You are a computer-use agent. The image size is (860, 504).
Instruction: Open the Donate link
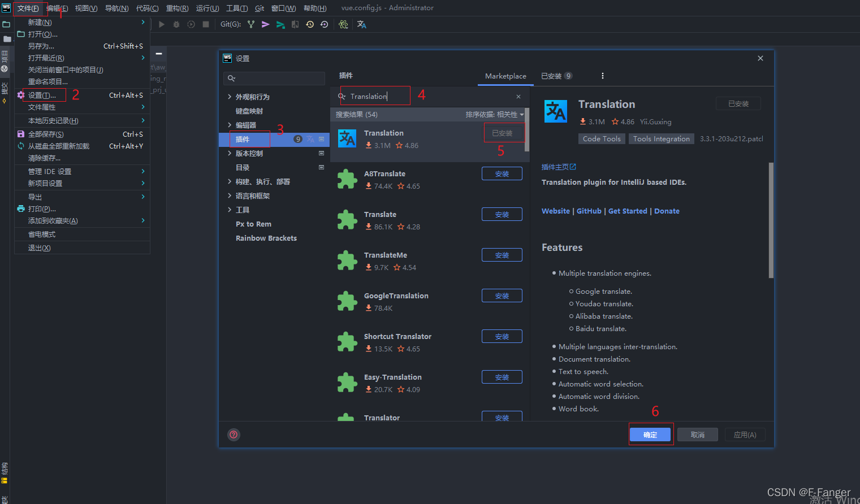[667, 211]
